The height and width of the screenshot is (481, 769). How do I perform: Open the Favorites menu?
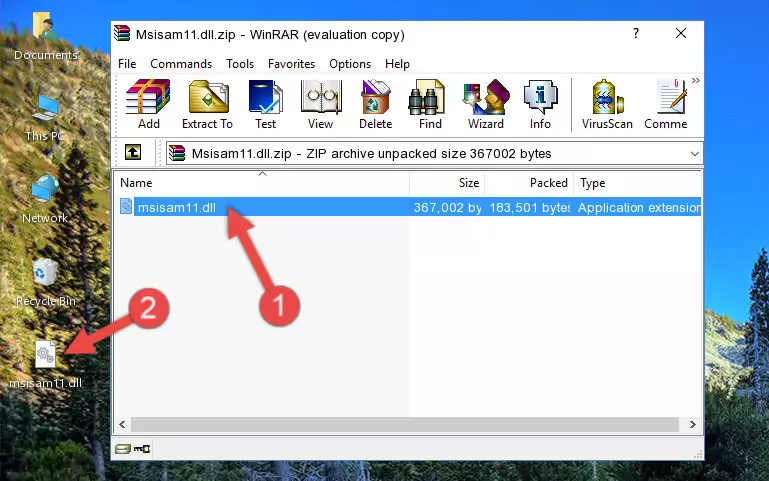291,64
